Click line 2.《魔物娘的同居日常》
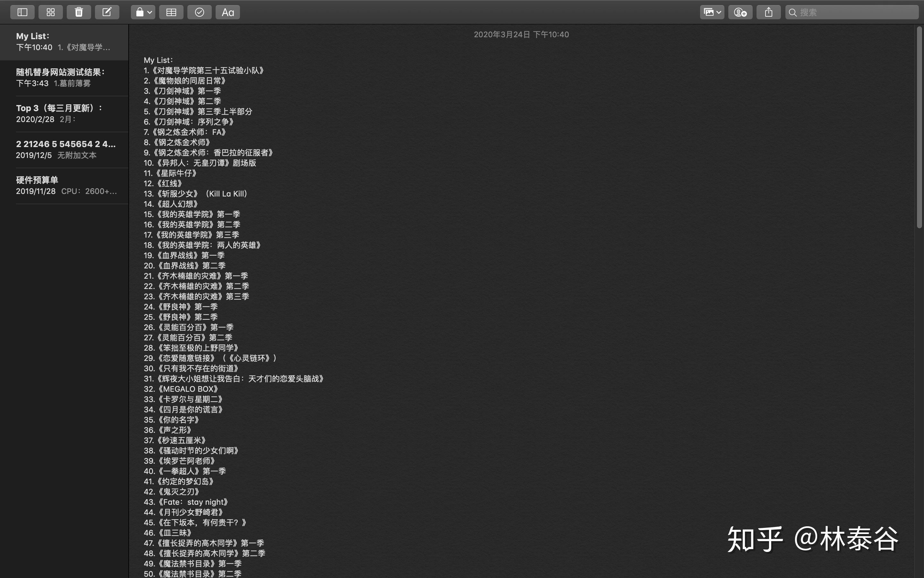This screenshot has height=578, width=924. click(x=185, y=81)
